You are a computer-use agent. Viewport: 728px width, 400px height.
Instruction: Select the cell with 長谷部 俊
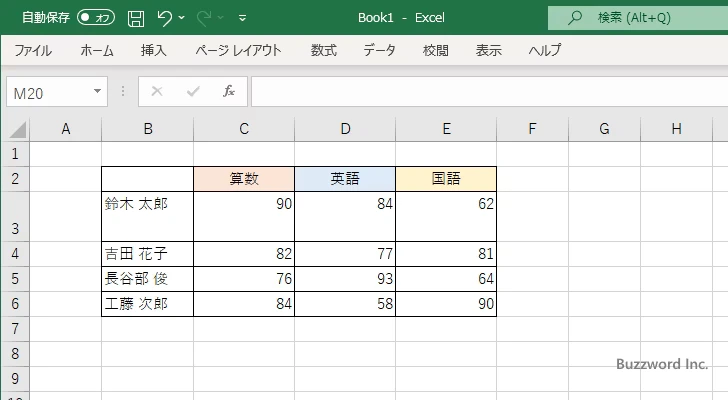(x=148, y=279)
